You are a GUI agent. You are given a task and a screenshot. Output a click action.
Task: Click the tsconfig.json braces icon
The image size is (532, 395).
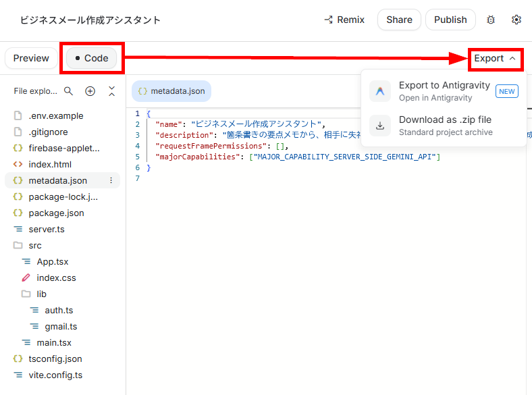pyautogui.click(x=18, y=359)
